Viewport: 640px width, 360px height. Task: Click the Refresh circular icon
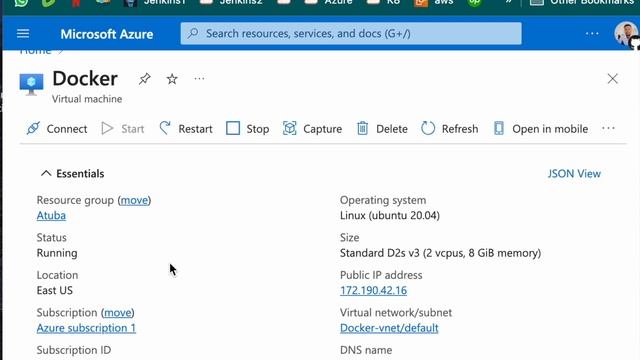pyautogui.click(x=428, y=128)
